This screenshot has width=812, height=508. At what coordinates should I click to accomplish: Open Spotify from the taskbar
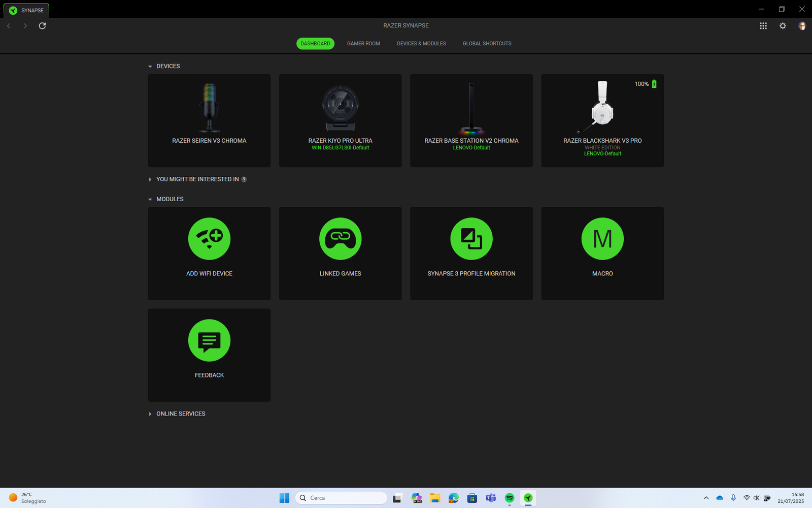tap(510, 498)
